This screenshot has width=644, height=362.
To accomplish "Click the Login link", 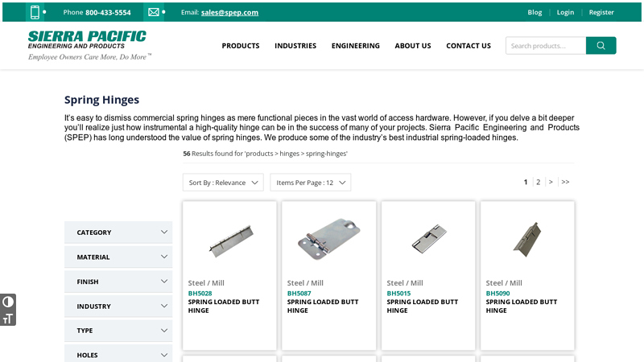I will coord(565,12).
